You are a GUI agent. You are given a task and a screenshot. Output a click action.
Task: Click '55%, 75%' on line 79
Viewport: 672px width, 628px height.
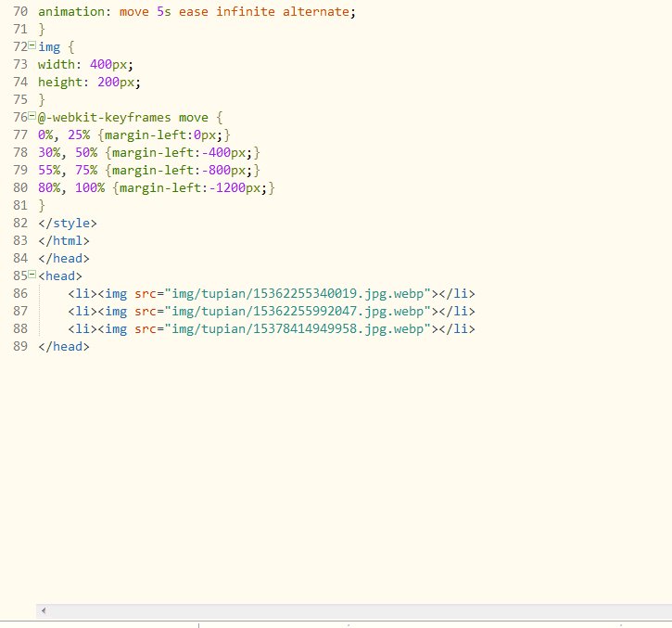(x=68, y=171)
